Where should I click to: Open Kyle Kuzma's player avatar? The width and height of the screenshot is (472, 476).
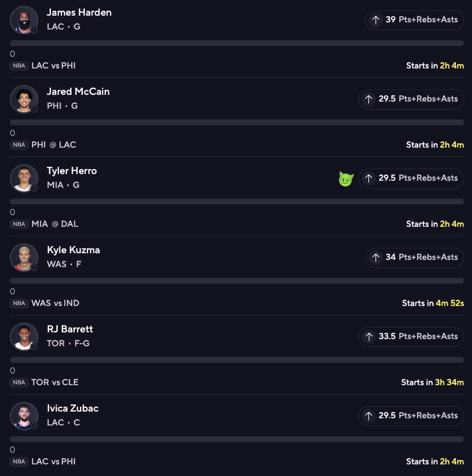(x=24, y=258)
